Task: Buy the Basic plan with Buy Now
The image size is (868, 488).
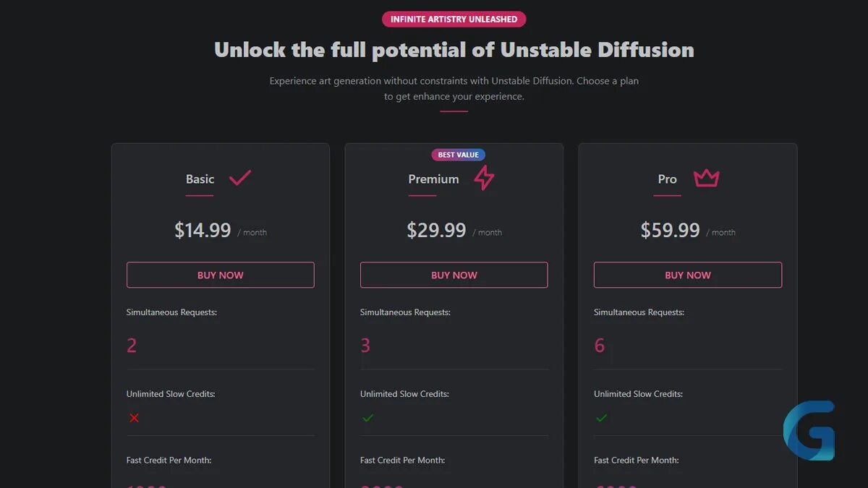Action: click(x=221, y=275)
